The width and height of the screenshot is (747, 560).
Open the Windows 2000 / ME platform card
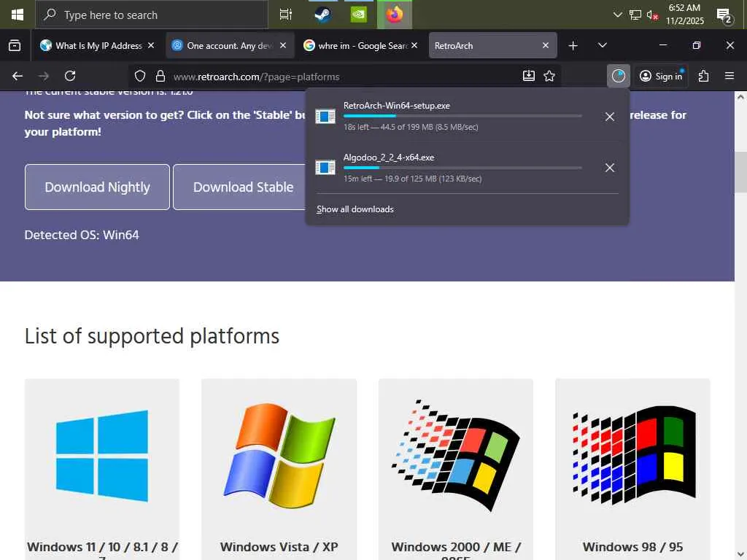[x=456, y=469]
